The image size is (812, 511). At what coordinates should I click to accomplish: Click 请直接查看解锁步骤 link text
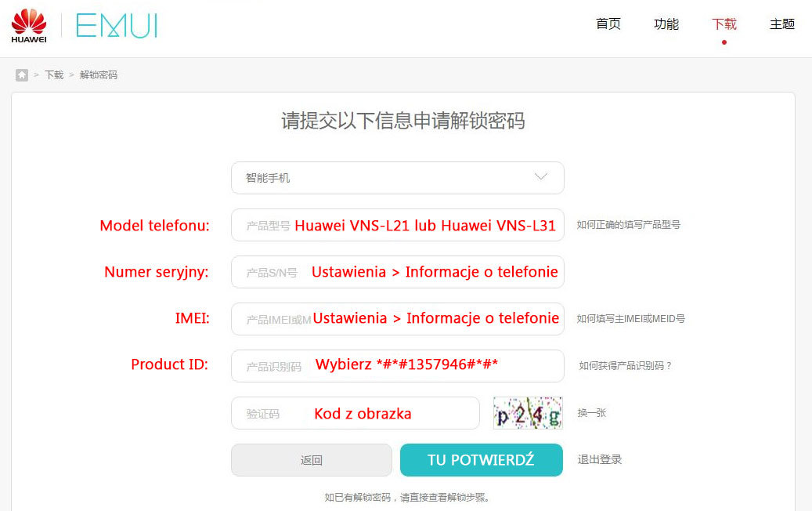pyautogui.click(x=444, y=498)
